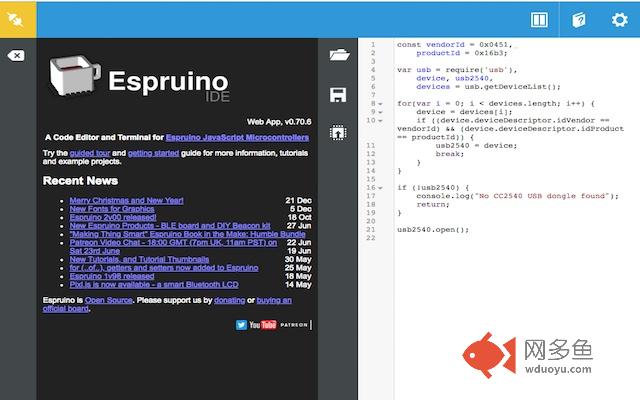Collapse the code fold at line 10
This screenshot has width=640, height=400.
380,120
